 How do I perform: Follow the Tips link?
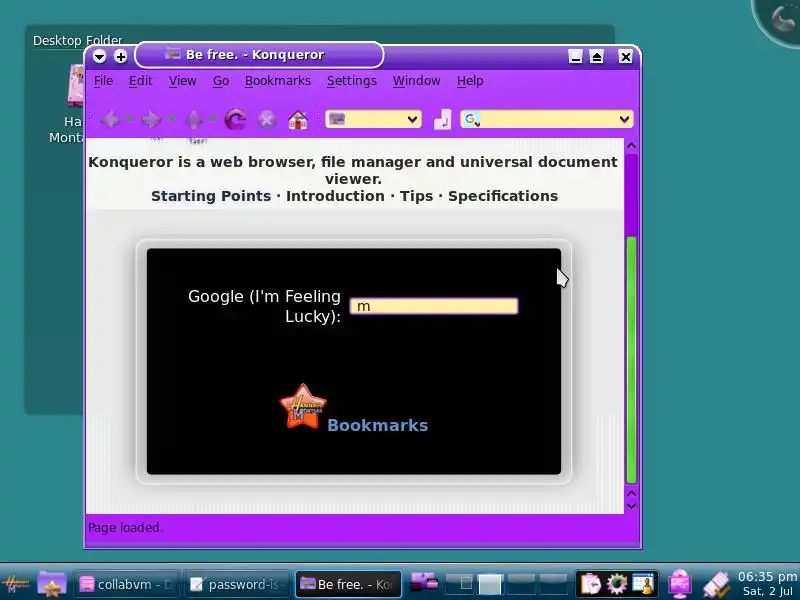[x=416, y=196]
